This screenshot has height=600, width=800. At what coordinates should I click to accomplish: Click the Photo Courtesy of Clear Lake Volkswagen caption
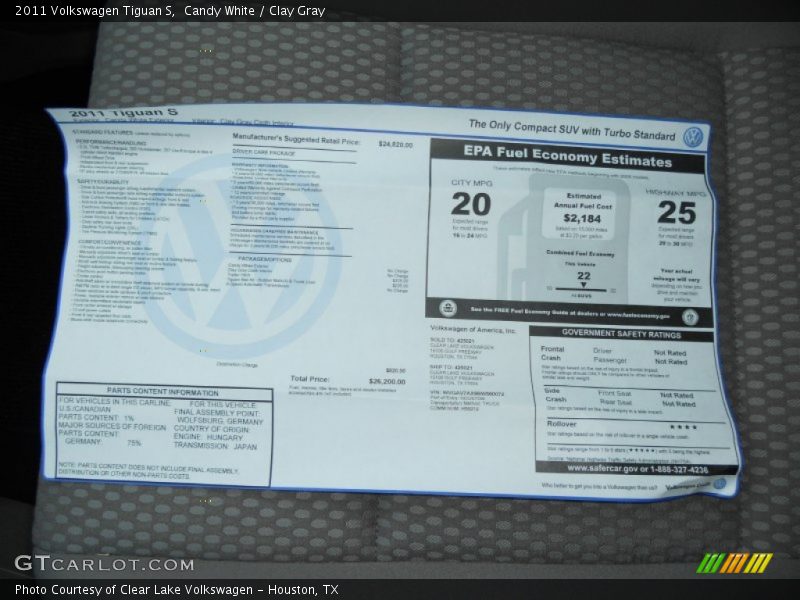[176, 590]
